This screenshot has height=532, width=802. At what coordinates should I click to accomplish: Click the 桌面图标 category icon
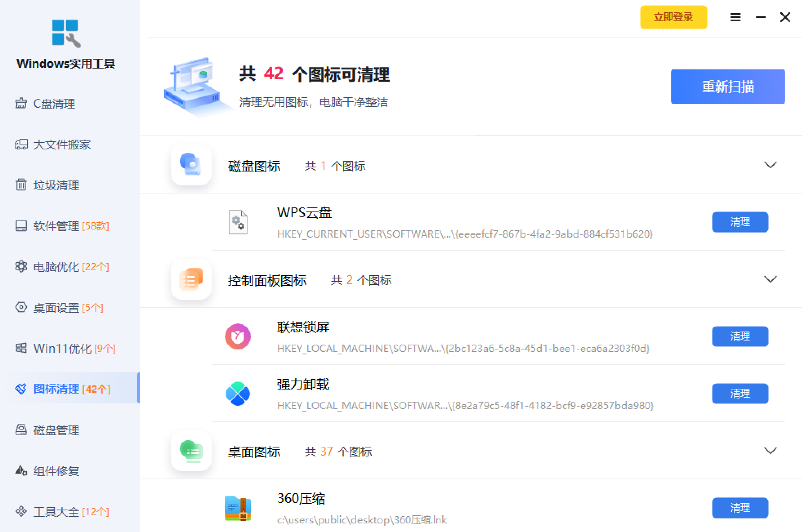coord(191,451)
